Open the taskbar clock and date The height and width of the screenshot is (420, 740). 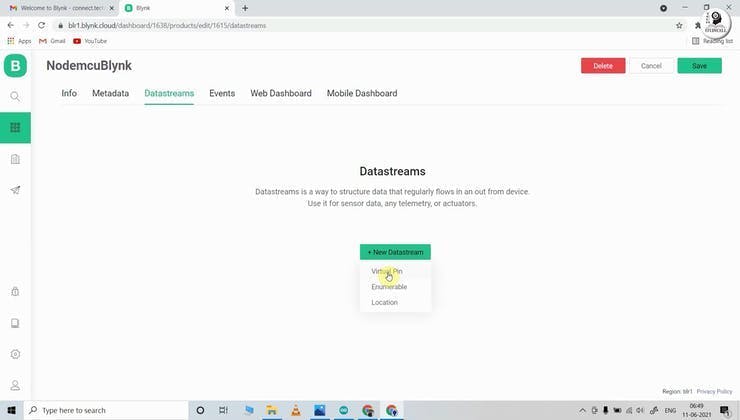(697, 410)
